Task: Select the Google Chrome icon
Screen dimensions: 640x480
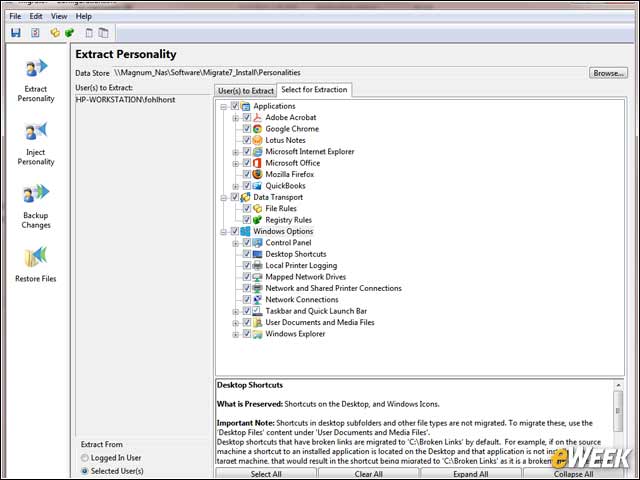Action: (257, 129)
